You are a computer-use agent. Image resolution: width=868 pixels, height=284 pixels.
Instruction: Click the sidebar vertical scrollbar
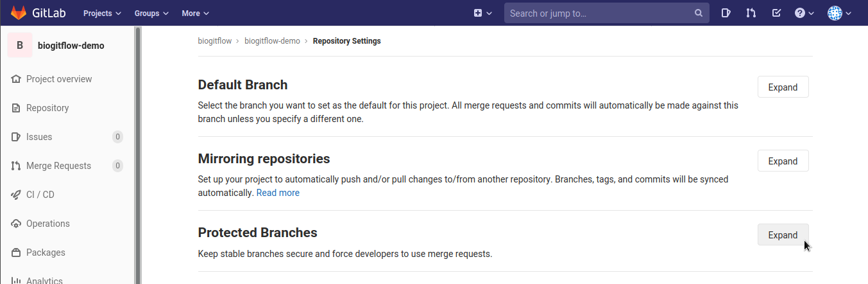137,155
